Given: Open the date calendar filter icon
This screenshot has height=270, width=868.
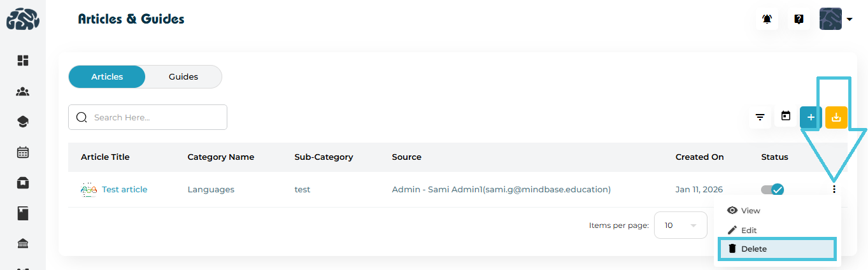Looking at the screenshot, I should [786, 117].
